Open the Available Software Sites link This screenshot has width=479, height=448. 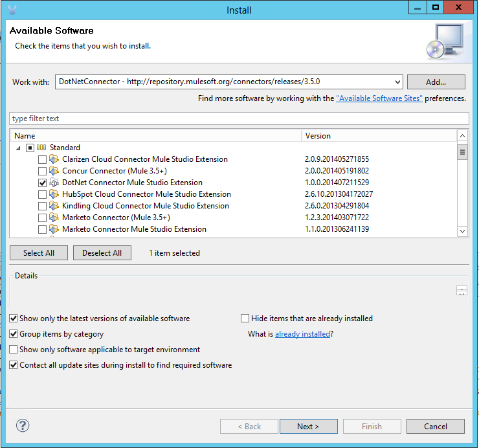point(379,98)
